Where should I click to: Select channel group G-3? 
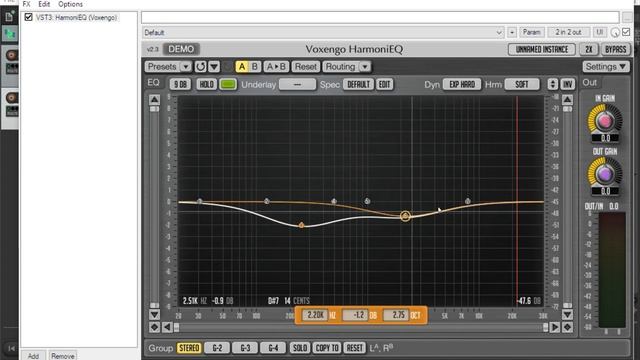pos(245,348)
